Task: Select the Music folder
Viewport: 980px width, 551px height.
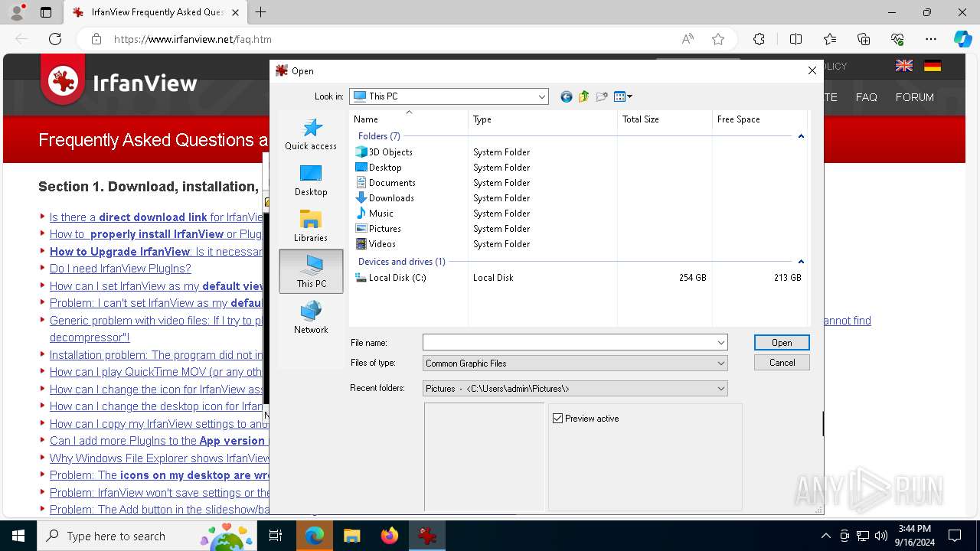Action: click(x=374, y=214)
